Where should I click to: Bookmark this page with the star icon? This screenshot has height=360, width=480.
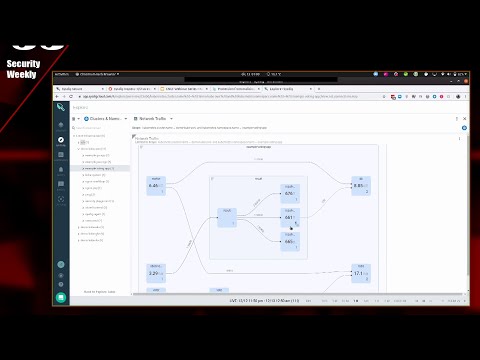tap(384, 97)
